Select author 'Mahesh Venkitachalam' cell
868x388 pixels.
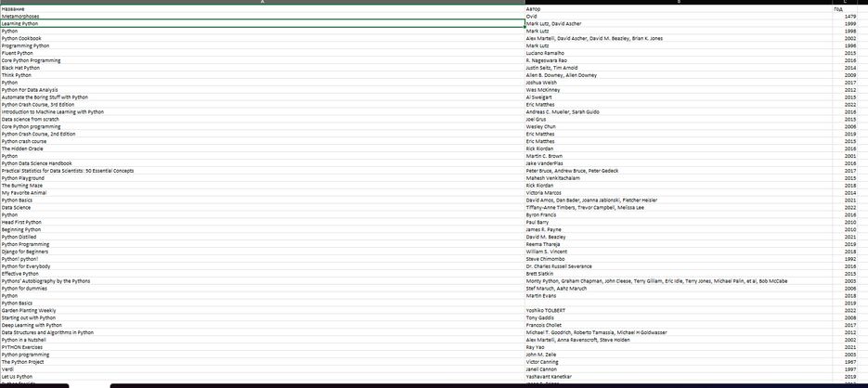click(x=679, y=178)
